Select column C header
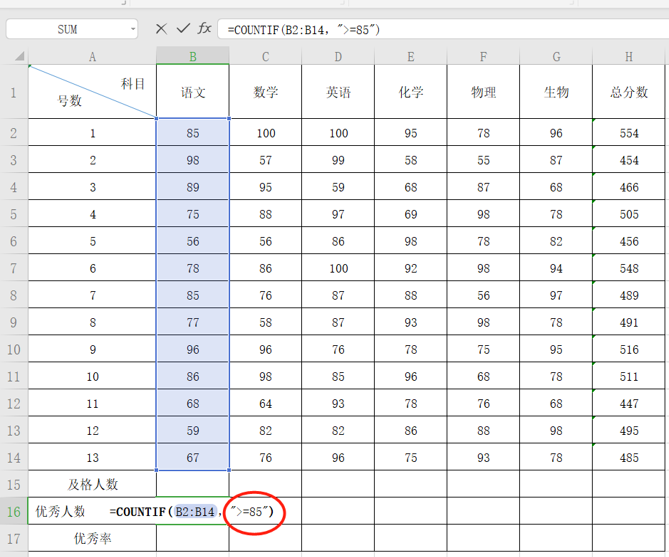Viewport: 669px width, 557px height. 265,56
